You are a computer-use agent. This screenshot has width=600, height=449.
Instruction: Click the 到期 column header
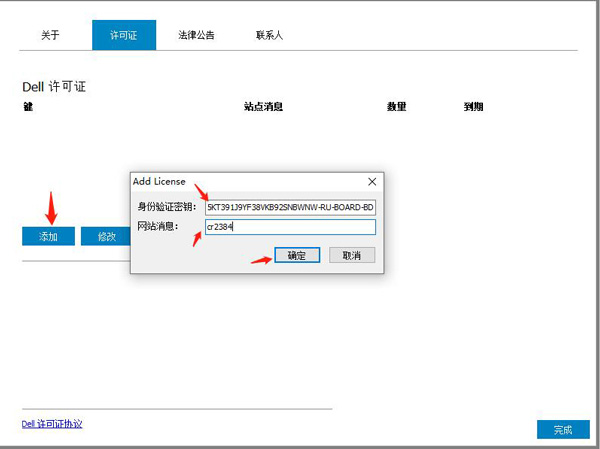point(473,105)
